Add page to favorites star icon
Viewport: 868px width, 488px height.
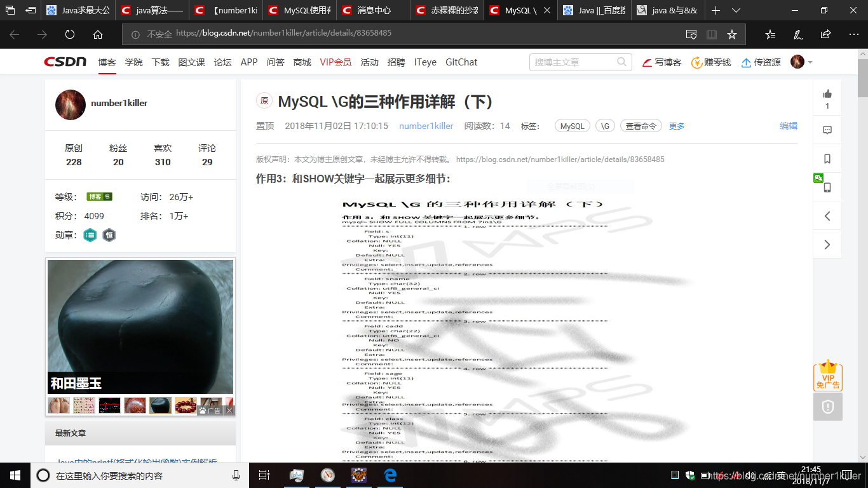(x=732, y=34)
